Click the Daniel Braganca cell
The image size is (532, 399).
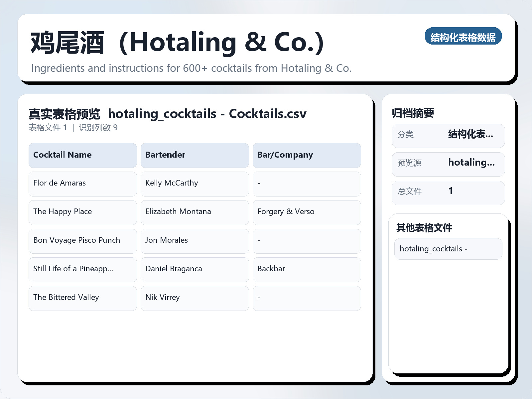click(x=195, y=269)
